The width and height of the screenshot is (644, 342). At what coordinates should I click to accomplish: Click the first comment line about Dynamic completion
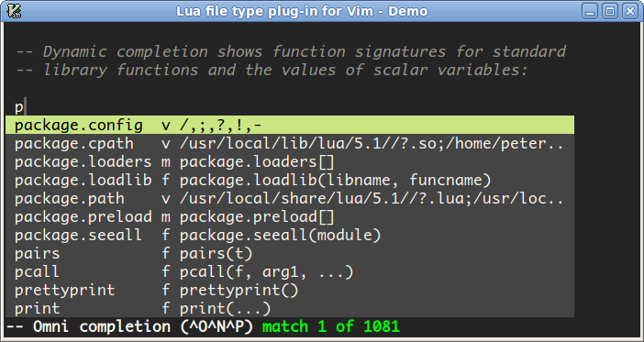(x=291, y=52)
